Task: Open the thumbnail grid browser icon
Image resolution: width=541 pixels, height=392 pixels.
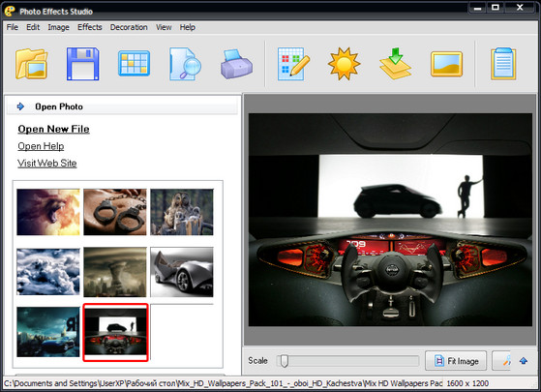Action: click(134, 64)
